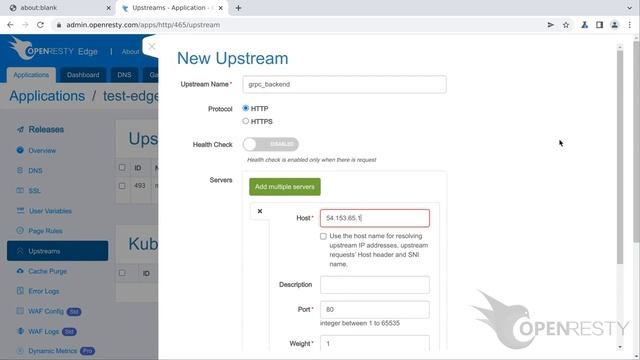640x360 pixels.
Task: Click the DNS sidebar icon
Action: [x=20, y=170]
